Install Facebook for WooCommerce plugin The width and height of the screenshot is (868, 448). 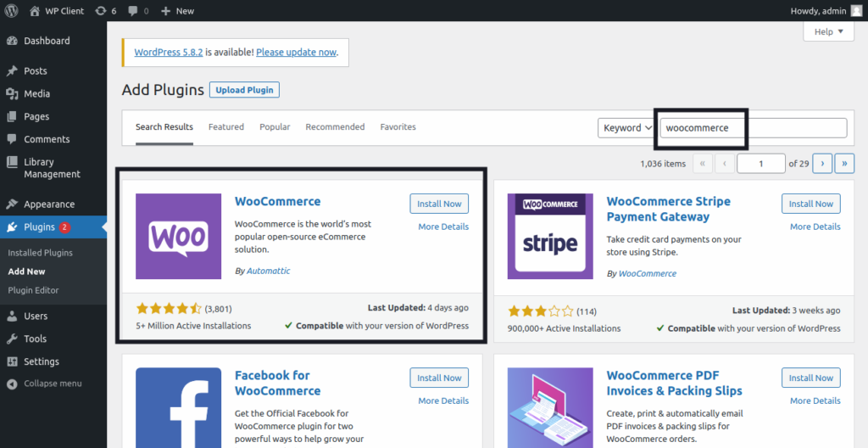[x=439, y=378]
